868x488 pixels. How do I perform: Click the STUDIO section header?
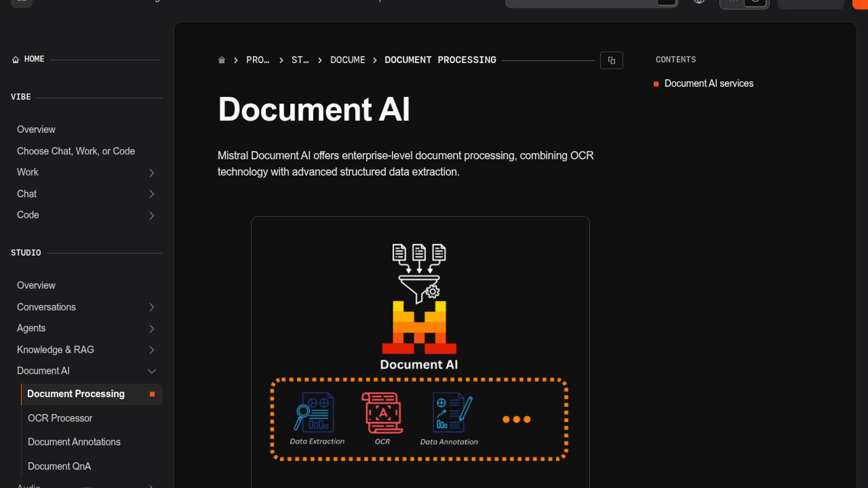[x=26, y=253]
